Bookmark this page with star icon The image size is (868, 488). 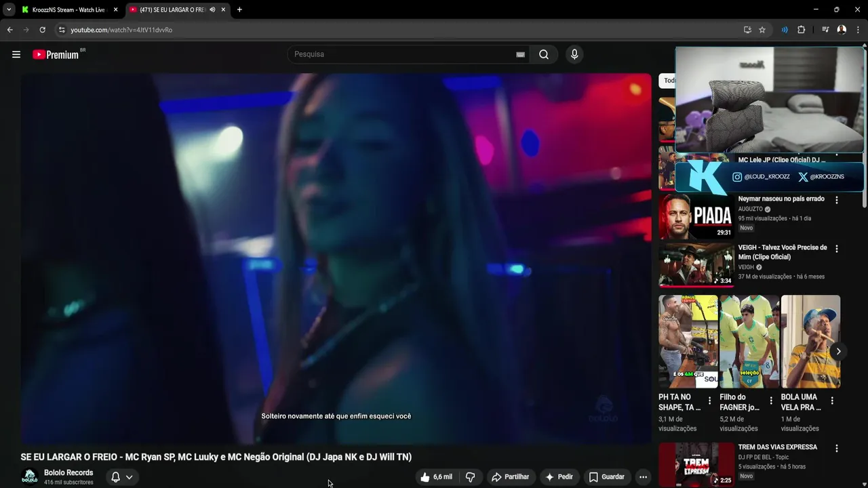click(x=762, y=30)
